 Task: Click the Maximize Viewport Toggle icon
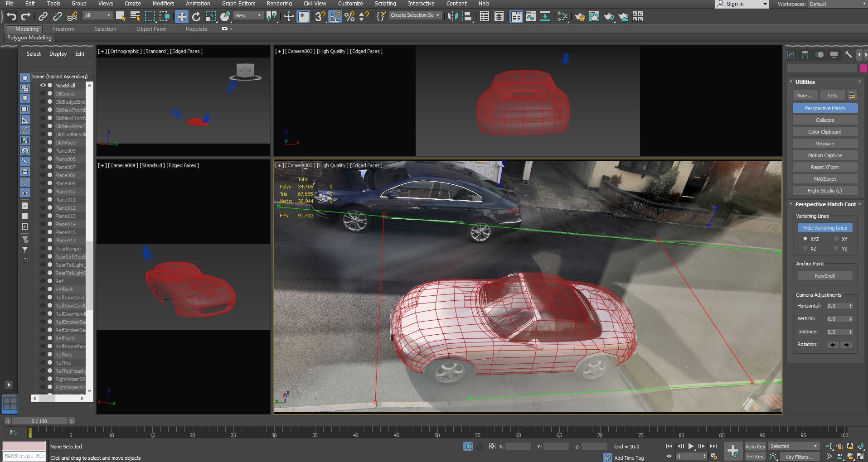[x=860, y=457]
